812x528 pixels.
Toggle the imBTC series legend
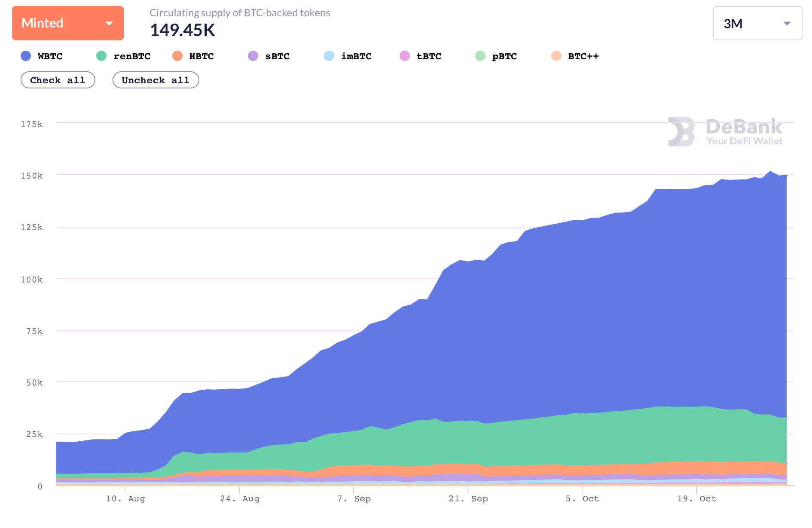click(x=348, y=56)
